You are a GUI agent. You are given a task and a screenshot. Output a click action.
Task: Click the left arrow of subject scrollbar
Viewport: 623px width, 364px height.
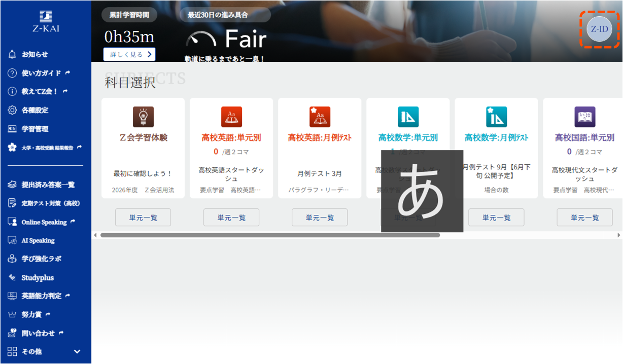tap(95, 235)
